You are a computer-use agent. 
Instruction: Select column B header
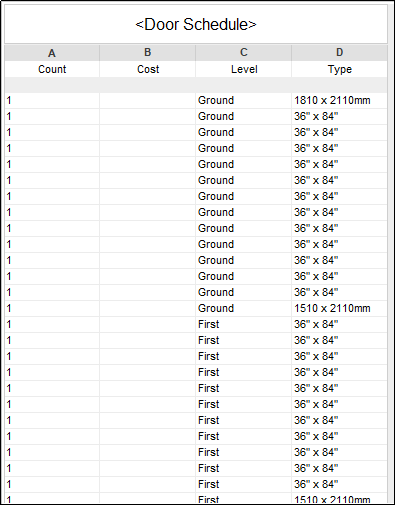(x=147, y=53)
